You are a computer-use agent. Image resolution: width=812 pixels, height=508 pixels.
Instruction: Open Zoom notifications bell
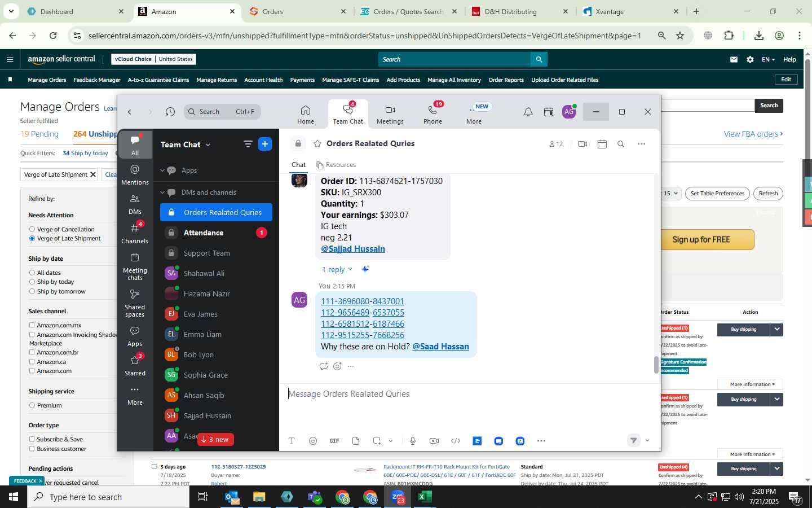528,112
